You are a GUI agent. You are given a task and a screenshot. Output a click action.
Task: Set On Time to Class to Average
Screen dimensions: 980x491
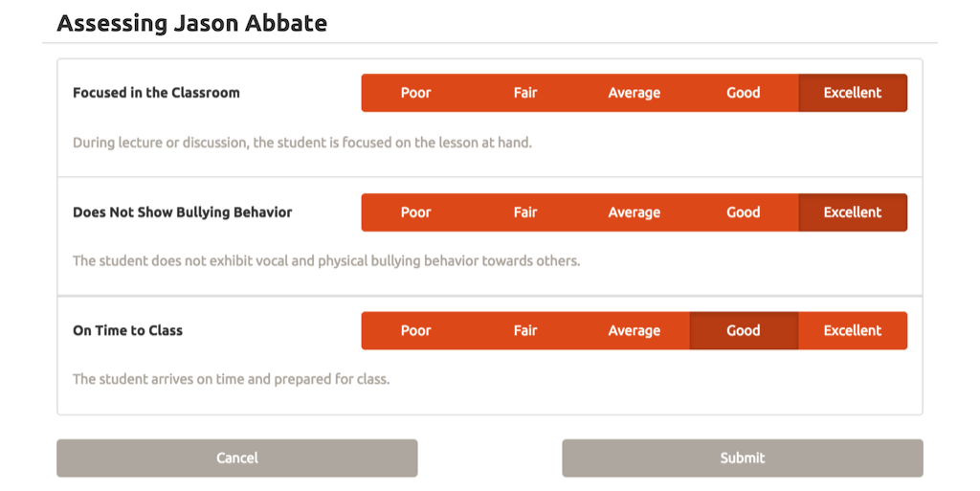[x=634, y=330]
